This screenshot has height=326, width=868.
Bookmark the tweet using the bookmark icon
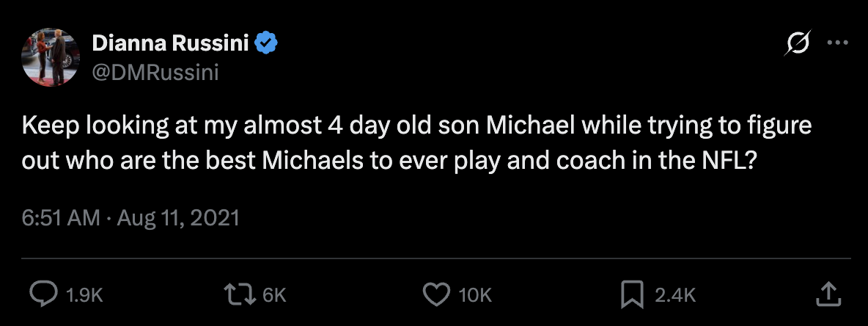631,294
